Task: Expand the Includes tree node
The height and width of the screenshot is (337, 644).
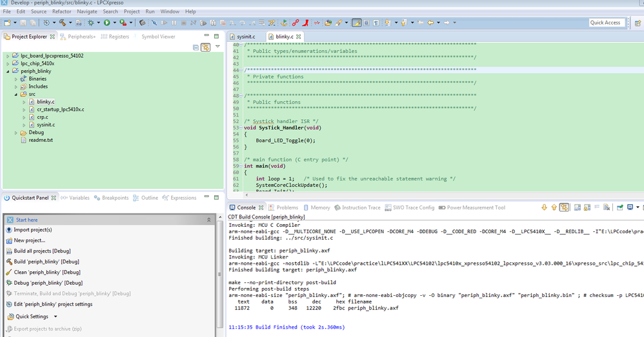Action: [x=16, y=87]
